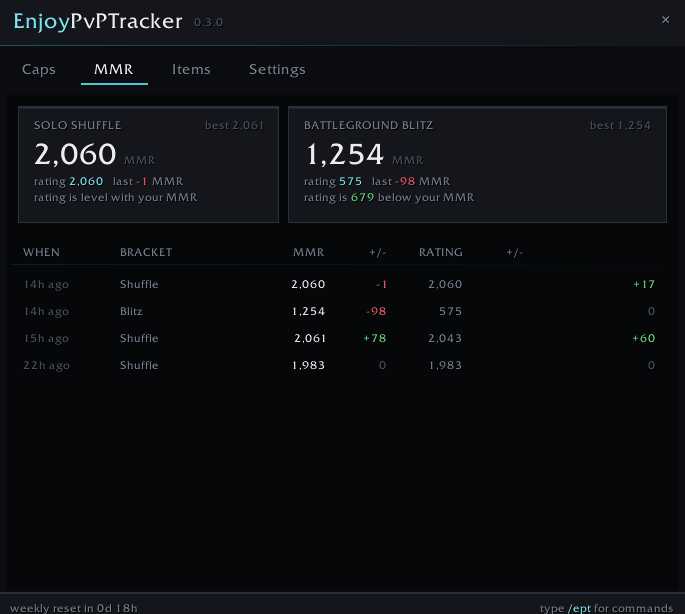Click '14h ago' in the Blitz row

[46, 312]
